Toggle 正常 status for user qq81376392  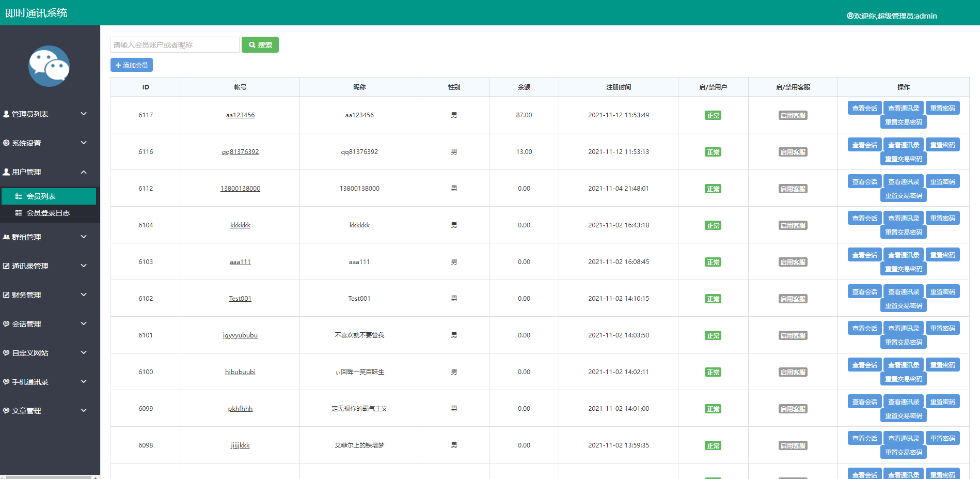(713, 152)
